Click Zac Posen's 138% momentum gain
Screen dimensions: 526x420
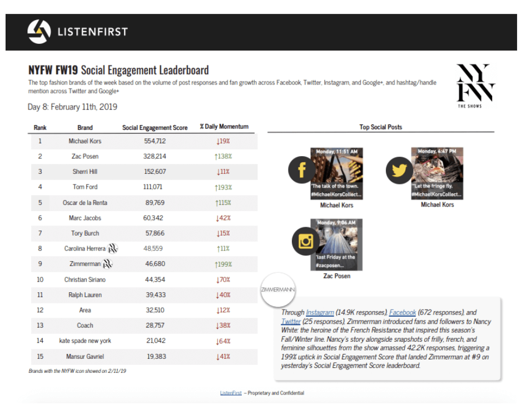click(x=223, y=157)
